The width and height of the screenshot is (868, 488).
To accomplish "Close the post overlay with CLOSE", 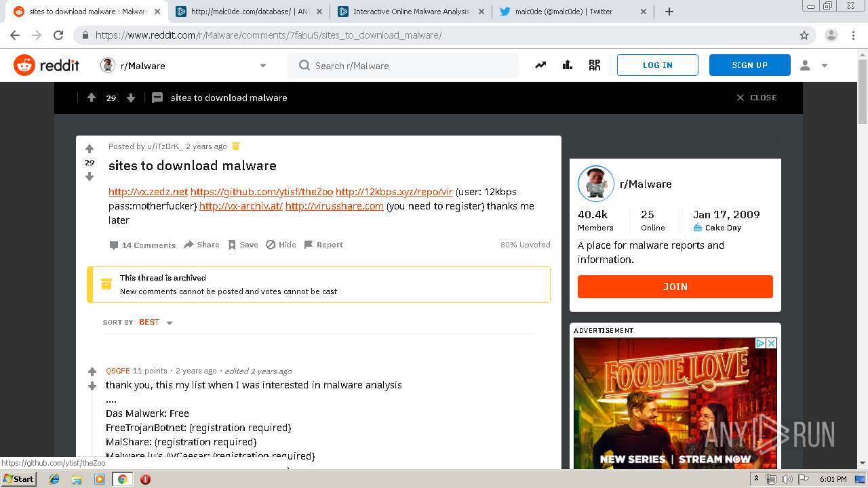I will click(x=757, y=98).
